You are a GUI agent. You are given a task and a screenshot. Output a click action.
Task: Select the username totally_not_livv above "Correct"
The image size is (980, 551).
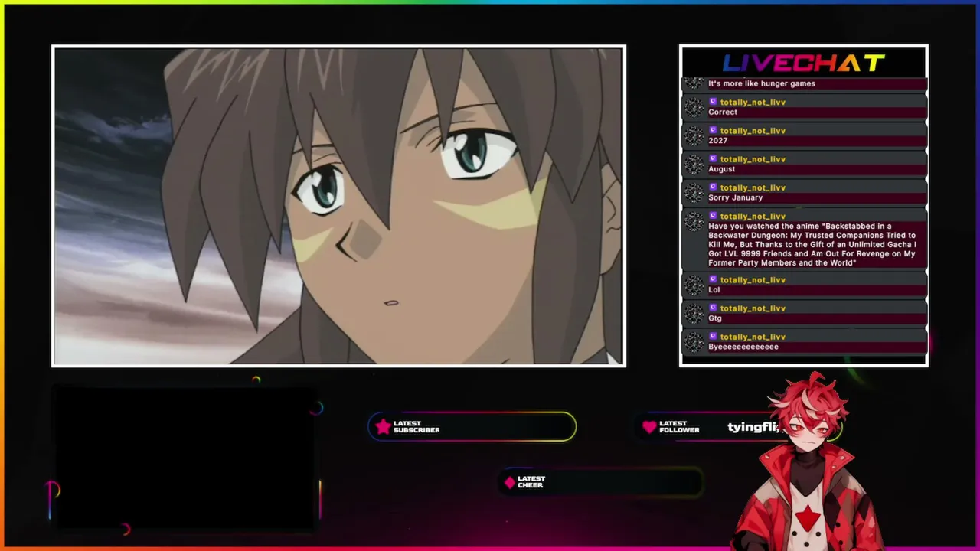pyautogui.click(x=753, y=102)
